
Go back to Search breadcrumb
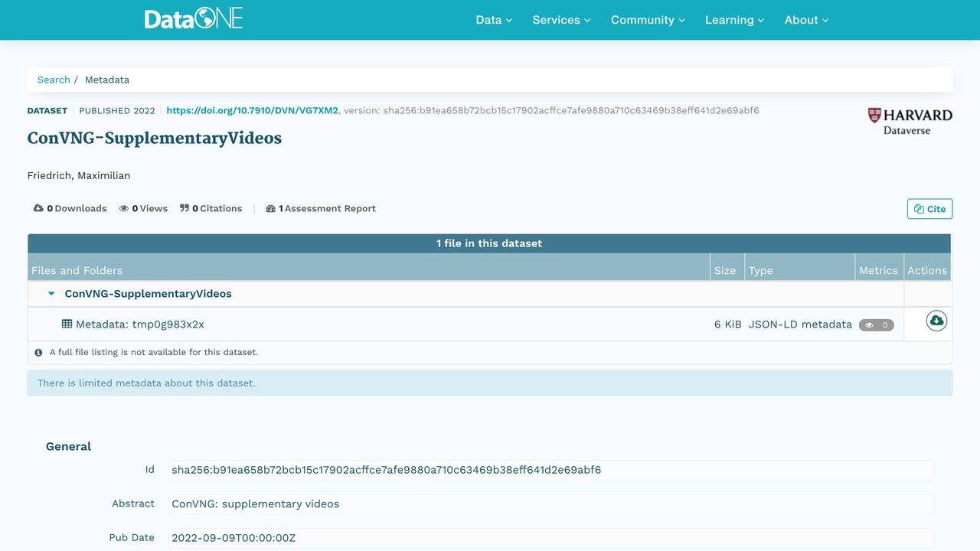(54, 80)
